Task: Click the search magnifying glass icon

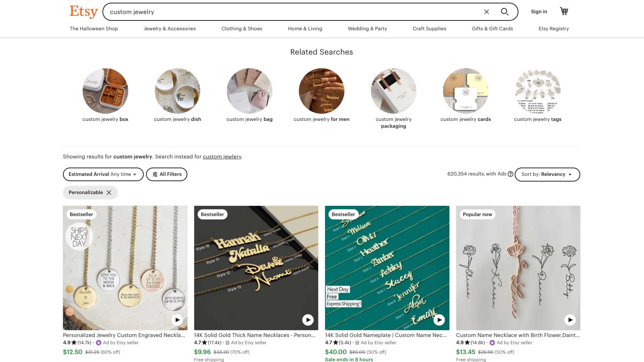Action: pos(505,12)
